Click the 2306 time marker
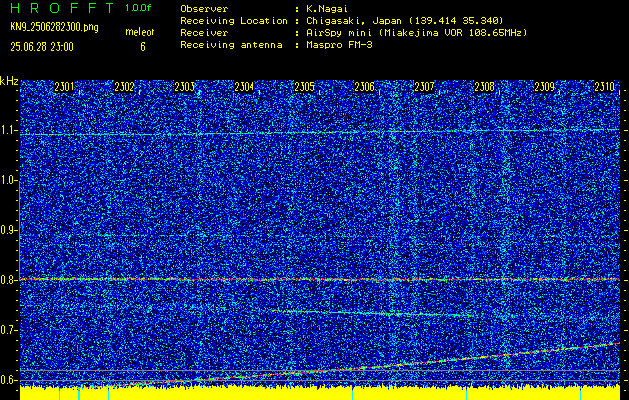Viewport: 629px width, 400px height. tap(364, 87)
